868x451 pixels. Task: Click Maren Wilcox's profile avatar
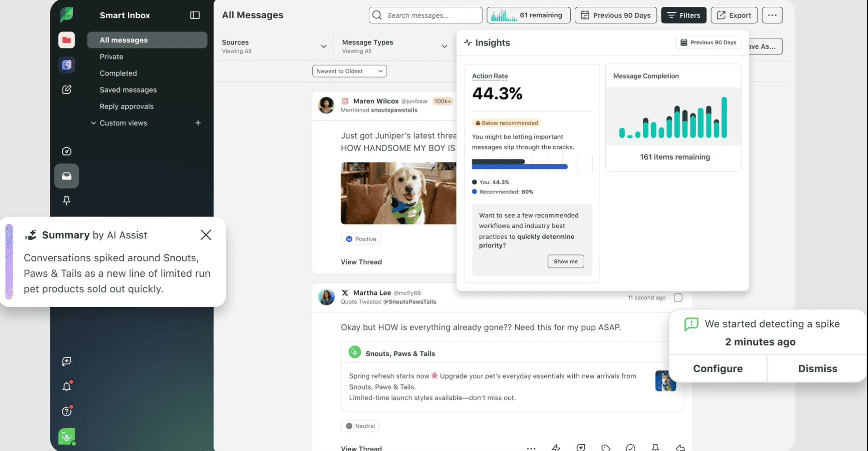[326, 105]
